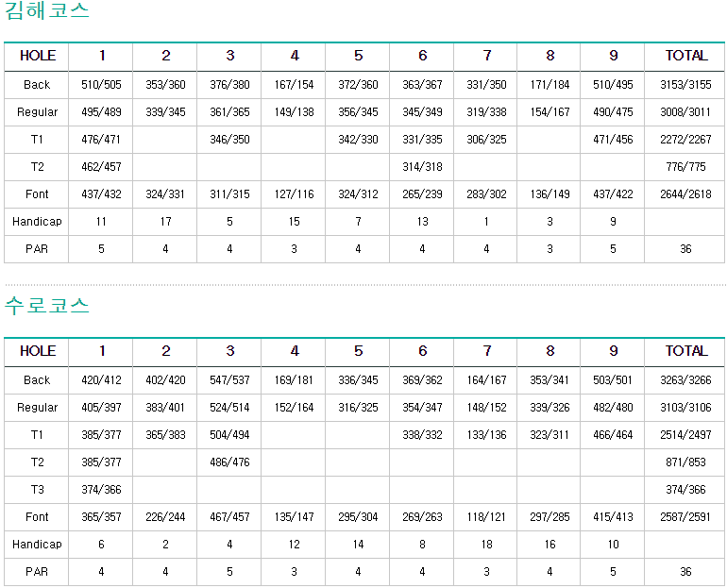This screenshot has width=727, height=588.
Task: Select the 3103/3106 total cell
Action: (685, 408)
